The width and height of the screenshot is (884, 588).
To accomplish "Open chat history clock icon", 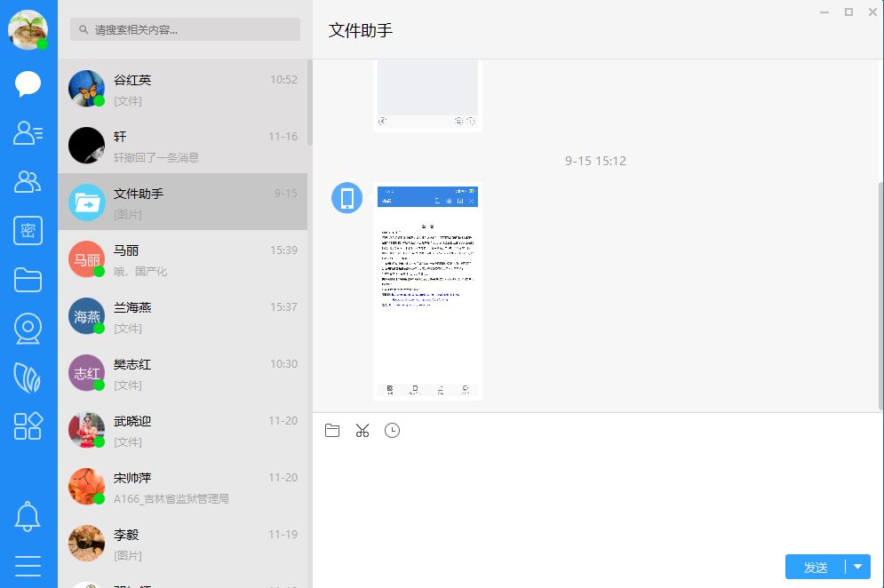I will [392, 431].
